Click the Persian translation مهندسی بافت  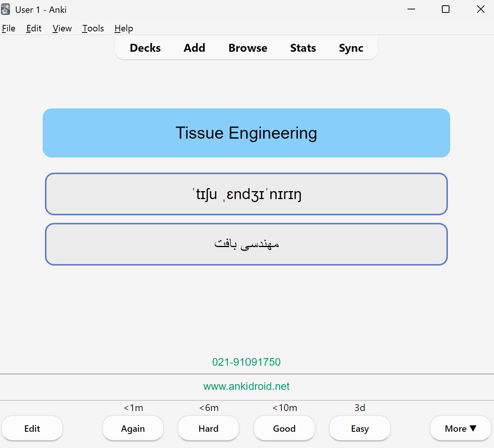click(x=247, y=244)
